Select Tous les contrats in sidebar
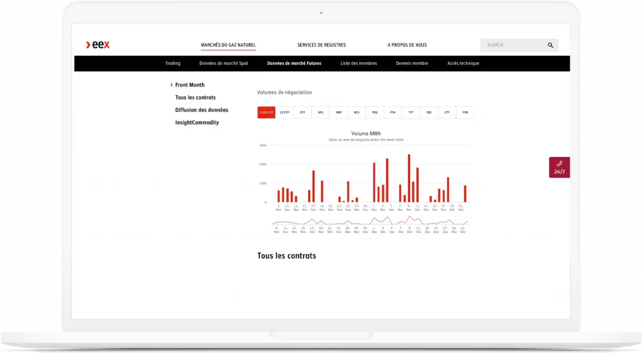This screenshot has height=353, width=644. click(195, 97)
